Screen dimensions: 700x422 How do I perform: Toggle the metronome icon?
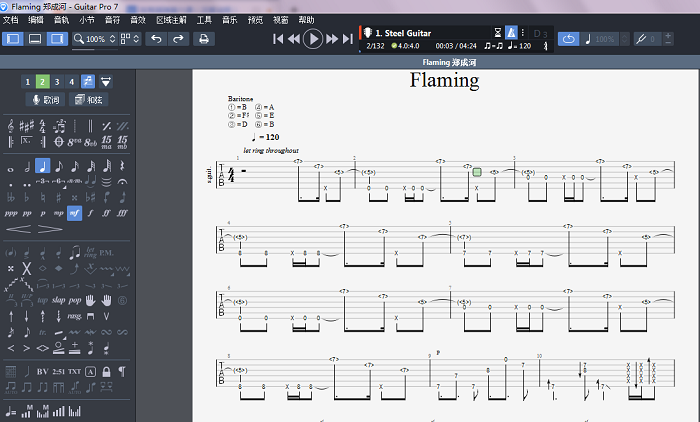coord(511,33)
